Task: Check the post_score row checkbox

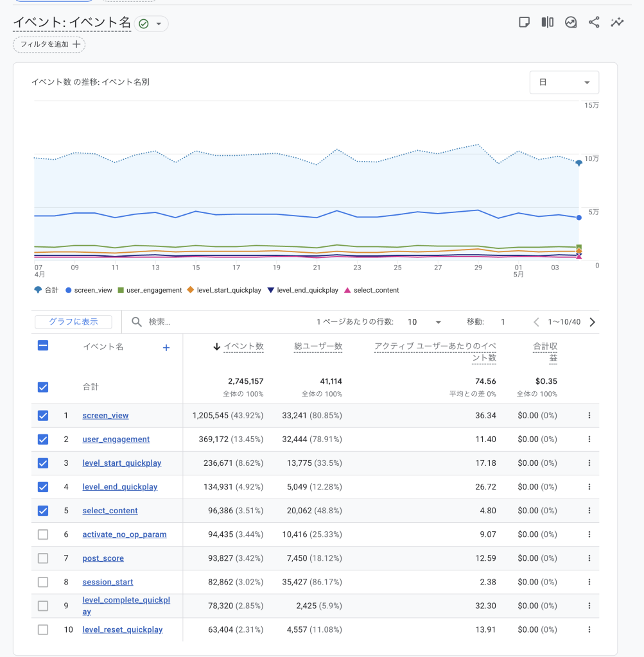Action: coord(43,558)
